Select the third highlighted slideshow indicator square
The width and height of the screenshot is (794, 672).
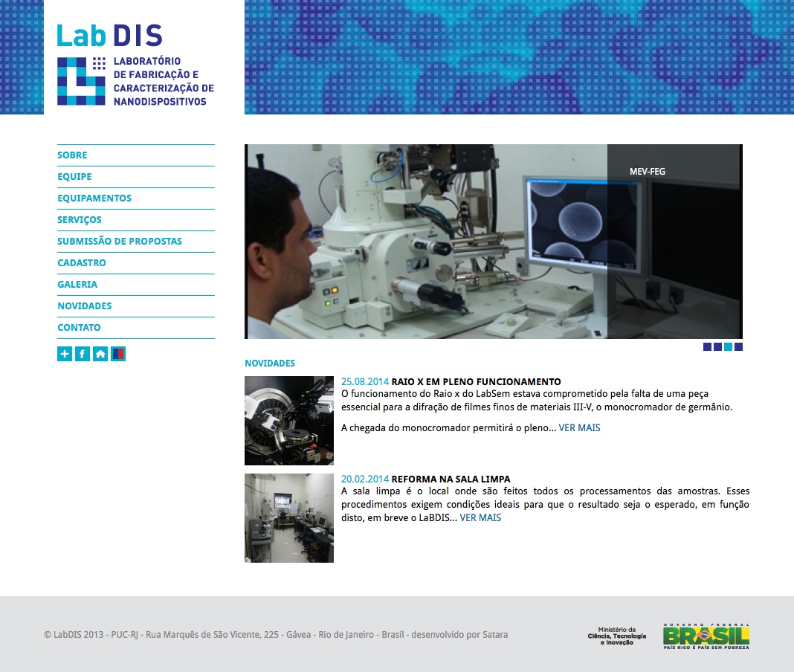point(728,347)
